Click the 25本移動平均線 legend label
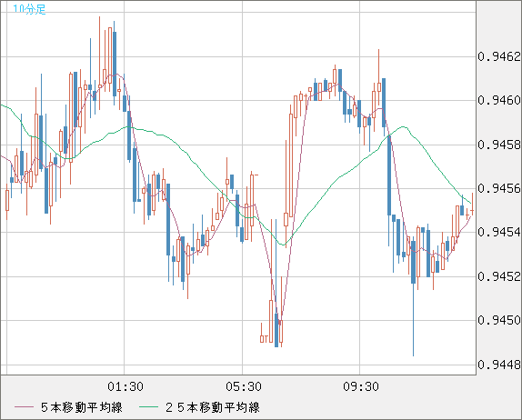Image resolution: width=522 pixels, height=420 pixels. 213,407
